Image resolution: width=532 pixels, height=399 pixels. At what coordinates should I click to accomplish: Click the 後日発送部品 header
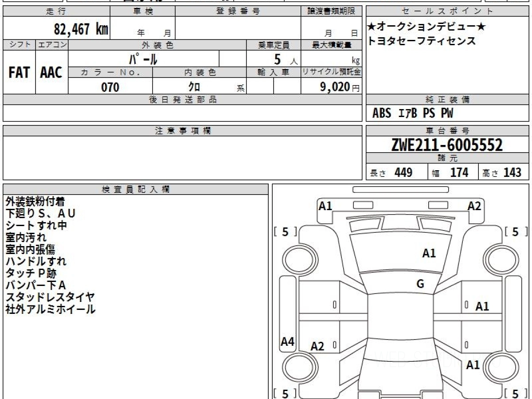pyautogui.click(x=183, y=100)
